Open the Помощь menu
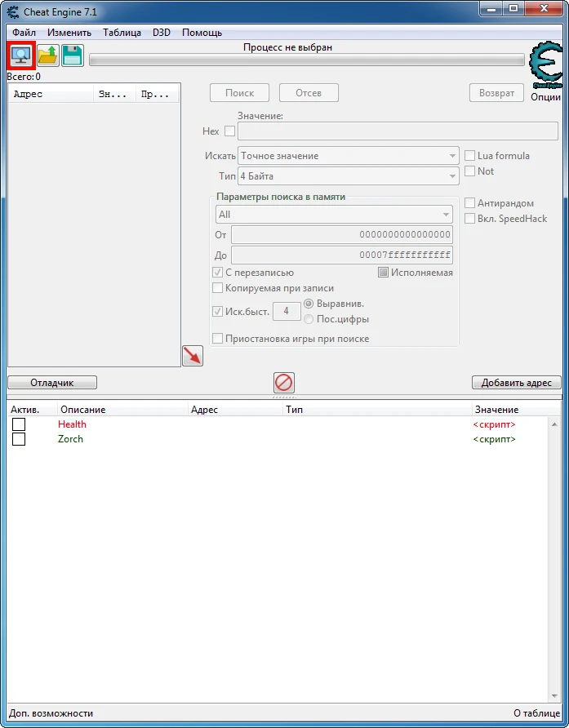 (x=202, y=33)
